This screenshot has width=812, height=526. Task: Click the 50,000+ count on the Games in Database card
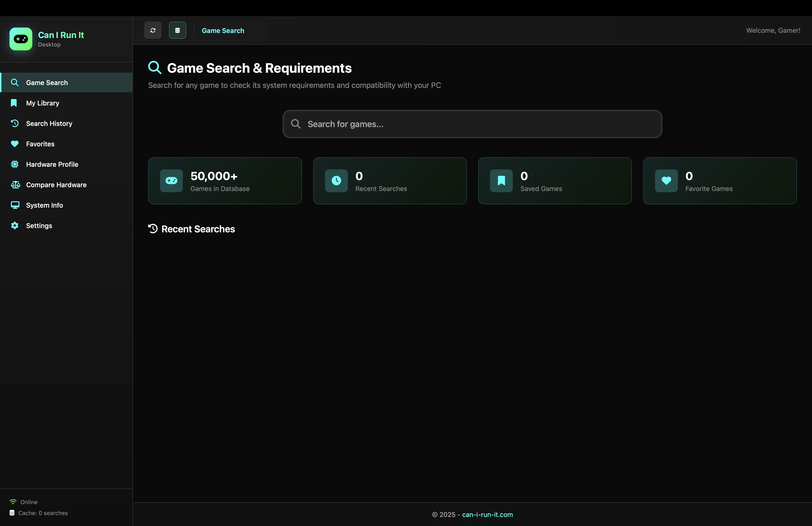coord(214,176)
